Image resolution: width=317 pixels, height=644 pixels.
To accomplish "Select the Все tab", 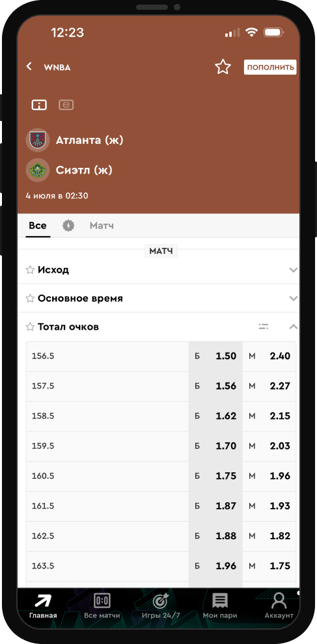I will [x=38, y=226].
